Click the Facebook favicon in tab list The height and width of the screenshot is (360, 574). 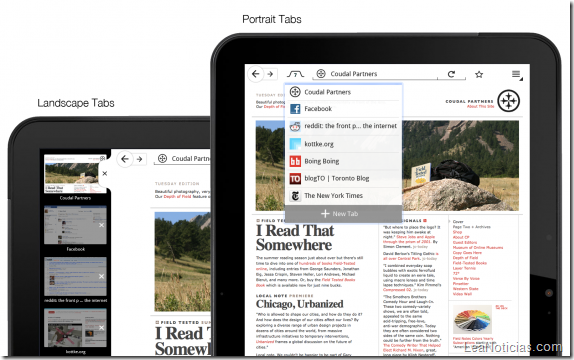point(295,109)
